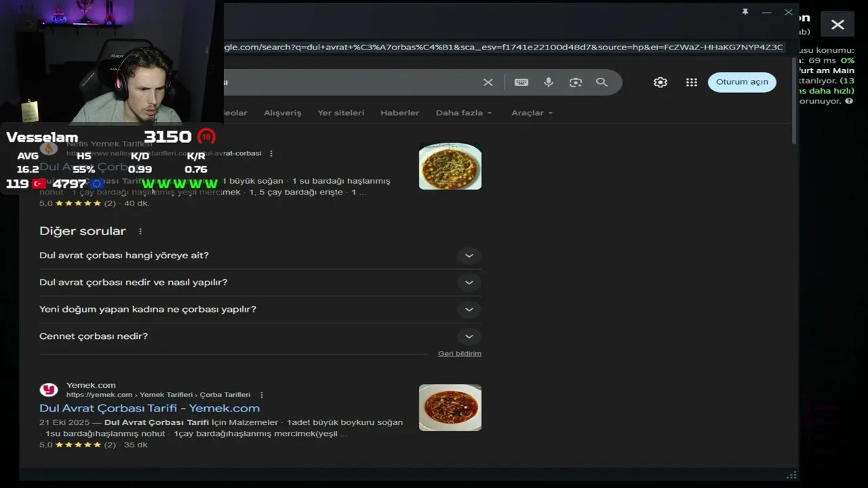The height and width of the screenshot is (488, 868).
Task: Click the Oturum açın button
Action: point(742,82)
